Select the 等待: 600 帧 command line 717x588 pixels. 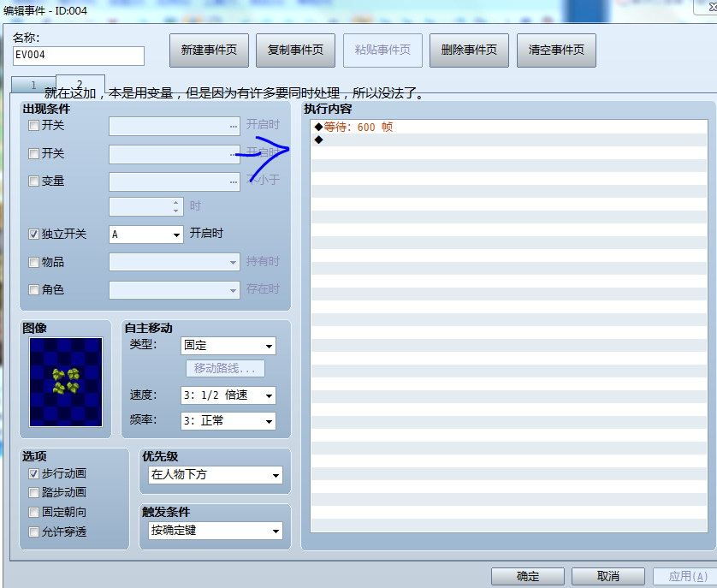[x=509, y=128]
